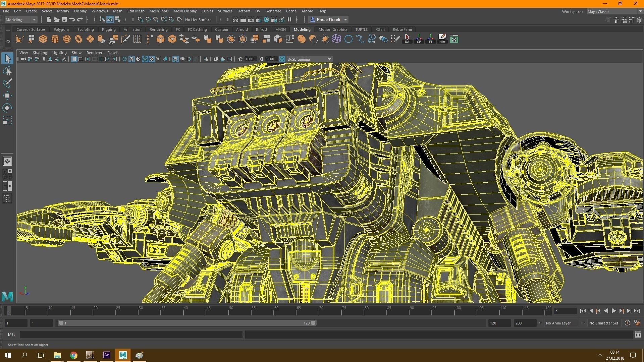Open the shelf tab list menu button
Viewport: 644px width, 362px height.
coord(8,30)
